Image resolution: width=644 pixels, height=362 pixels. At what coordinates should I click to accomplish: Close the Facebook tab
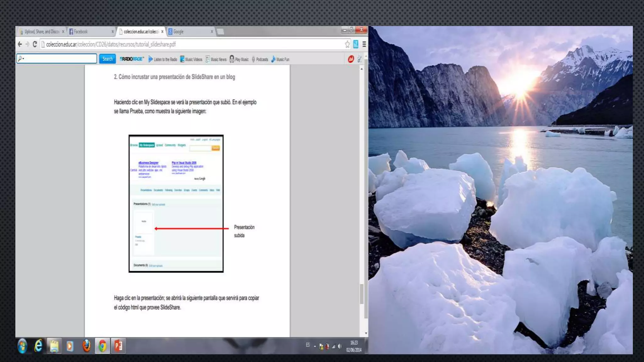point(113,32)
